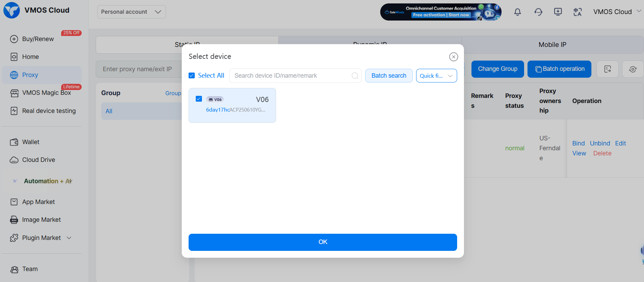644x282 pixels.
Task: Click the Edit link
Action: [x=620, y=143]
